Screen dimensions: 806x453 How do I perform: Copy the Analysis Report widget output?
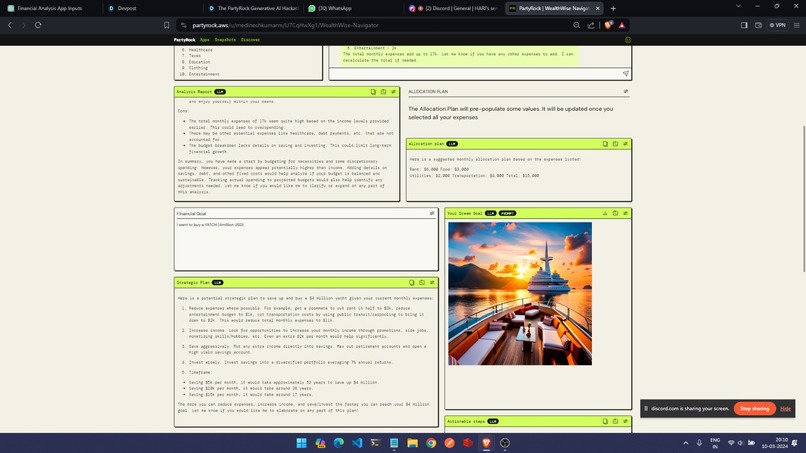click(x=373, y=92)
